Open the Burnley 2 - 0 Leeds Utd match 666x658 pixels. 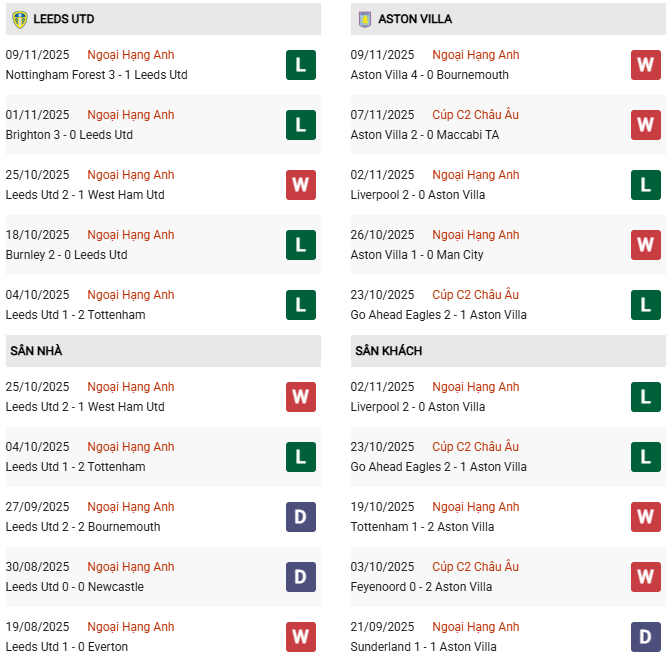66,255
